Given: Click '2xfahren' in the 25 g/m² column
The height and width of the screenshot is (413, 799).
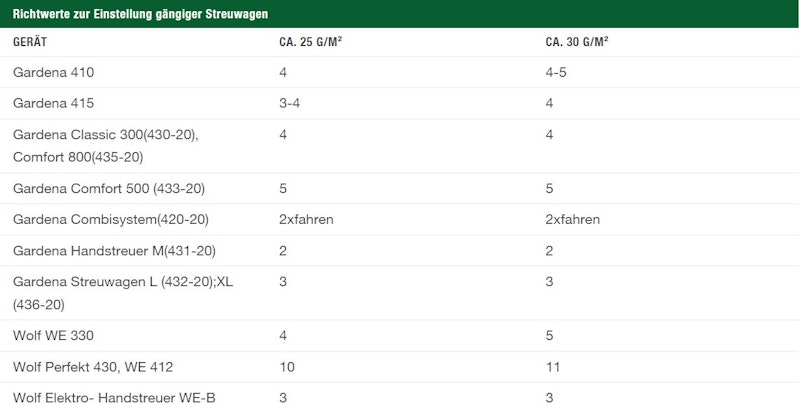Looking at the screenshot, I should 306,220.
